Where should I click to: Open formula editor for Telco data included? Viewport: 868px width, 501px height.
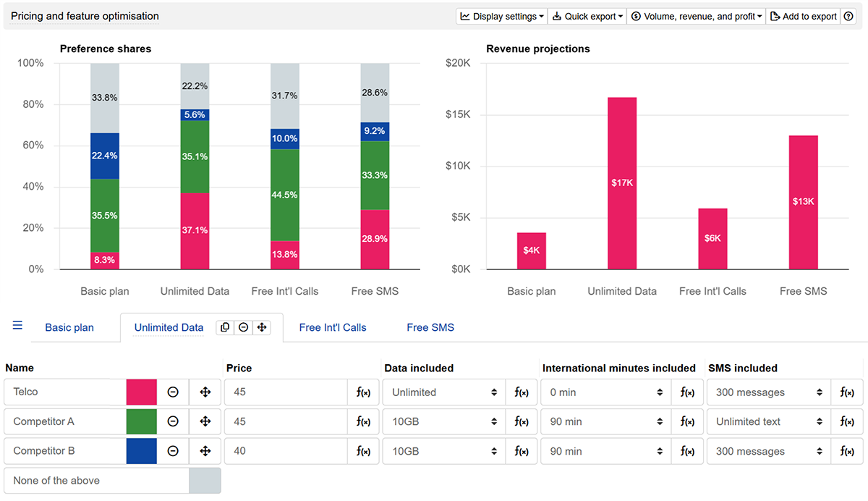[522, 392]
